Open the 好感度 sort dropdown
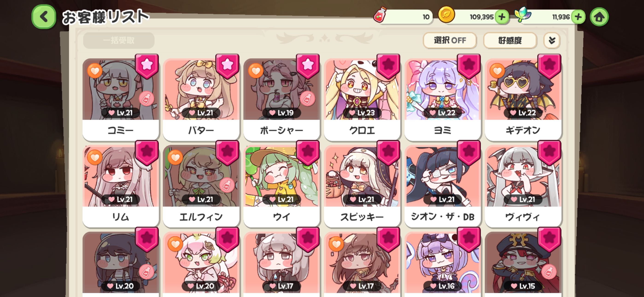644x297 pixels. point(510,40)
